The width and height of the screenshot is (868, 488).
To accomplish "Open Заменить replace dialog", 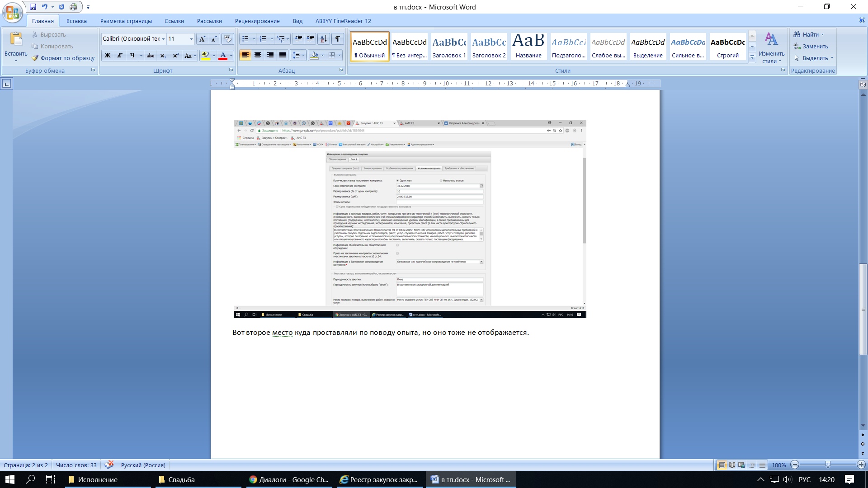I will point(811,46).
